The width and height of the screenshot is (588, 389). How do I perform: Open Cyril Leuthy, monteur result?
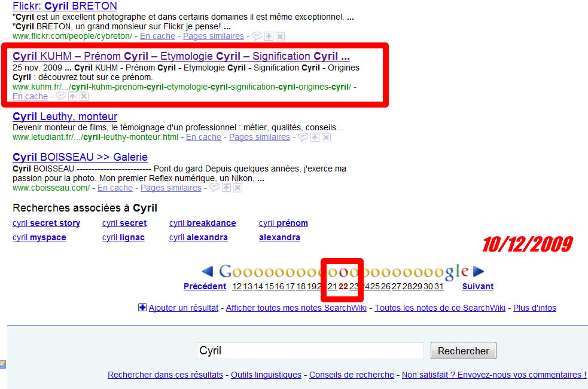[65, 117]
